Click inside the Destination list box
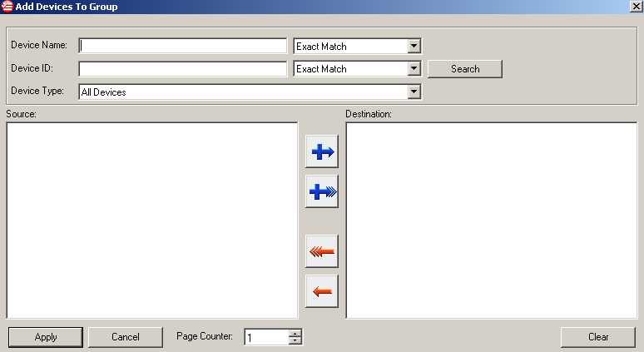The image size is (644, 352). [491, 221]
